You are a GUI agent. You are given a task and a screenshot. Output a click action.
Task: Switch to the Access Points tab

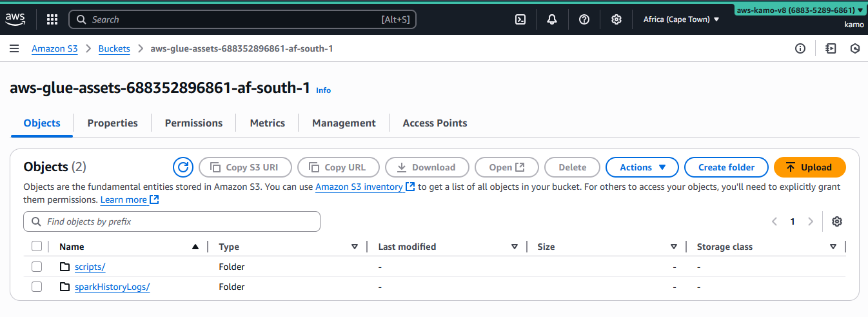435,123
